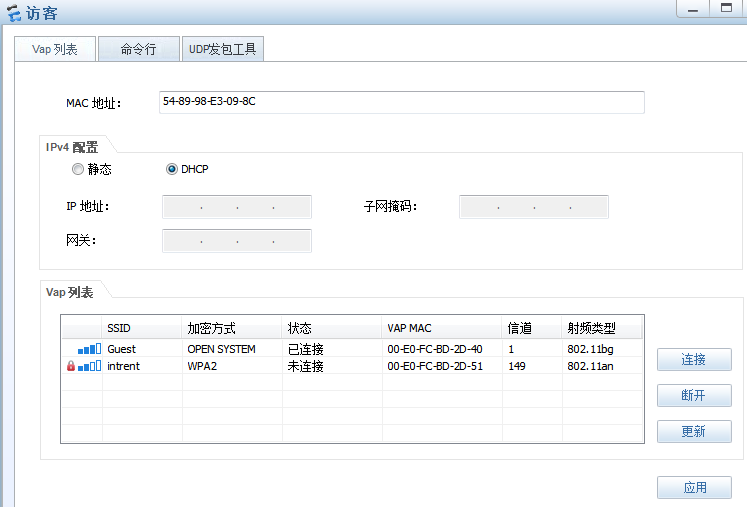Click the 断开 button
The image size is (747, 507).
[x=694, y=395]
